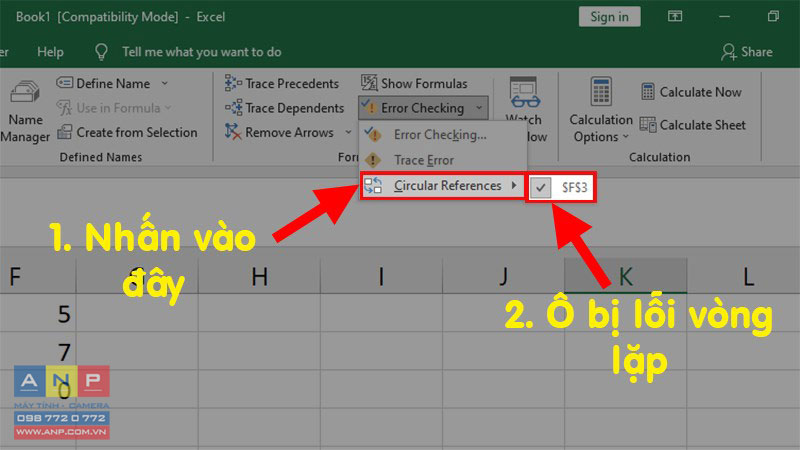
Task: Click the Create from Selection label
Action: pos(137,133)
